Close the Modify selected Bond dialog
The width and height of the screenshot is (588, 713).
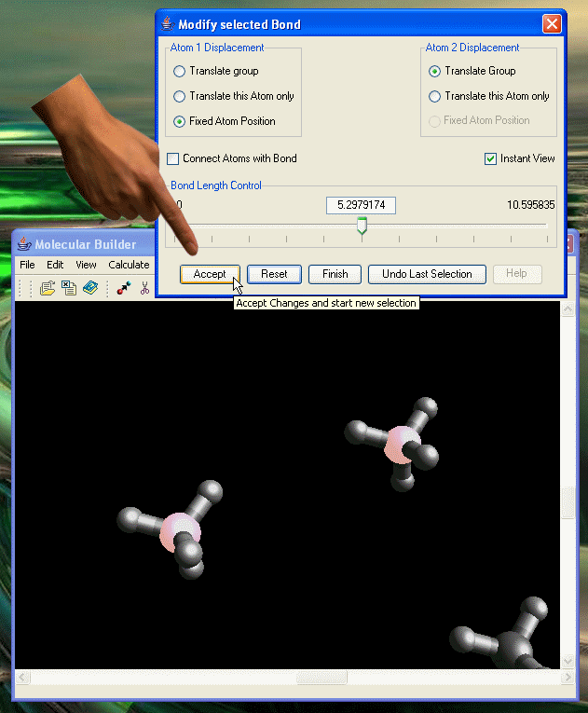(x=552, y=23)
